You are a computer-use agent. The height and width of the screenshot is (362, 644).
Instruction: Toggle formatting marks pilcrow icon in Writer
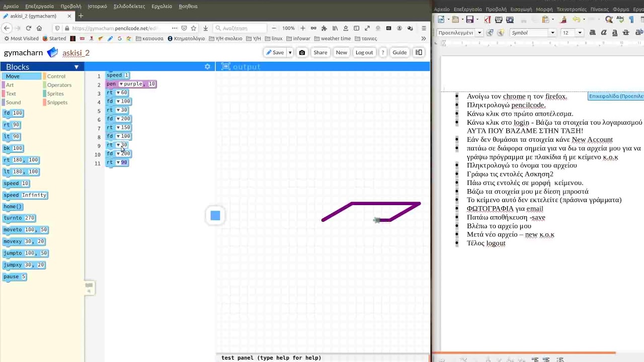point(631,20)
